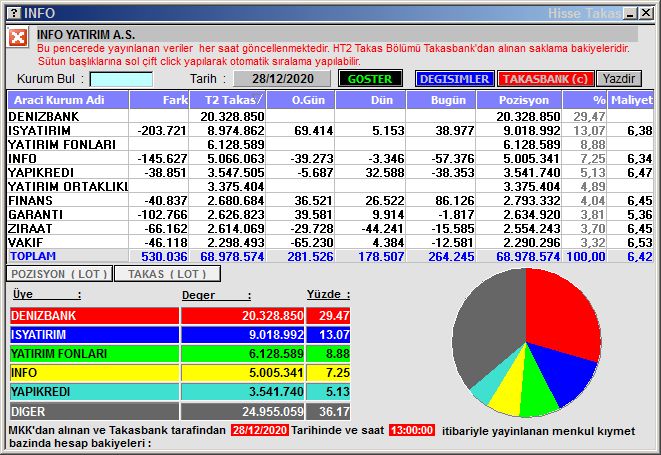661x455 pixels.
Task: Sort by Maliyet column header
Action: pos(631,100)
